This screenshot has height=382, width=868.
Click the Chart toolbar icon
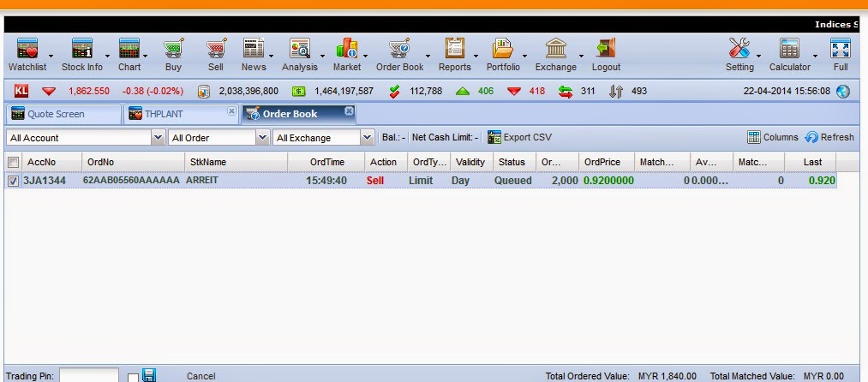[129, 49]
